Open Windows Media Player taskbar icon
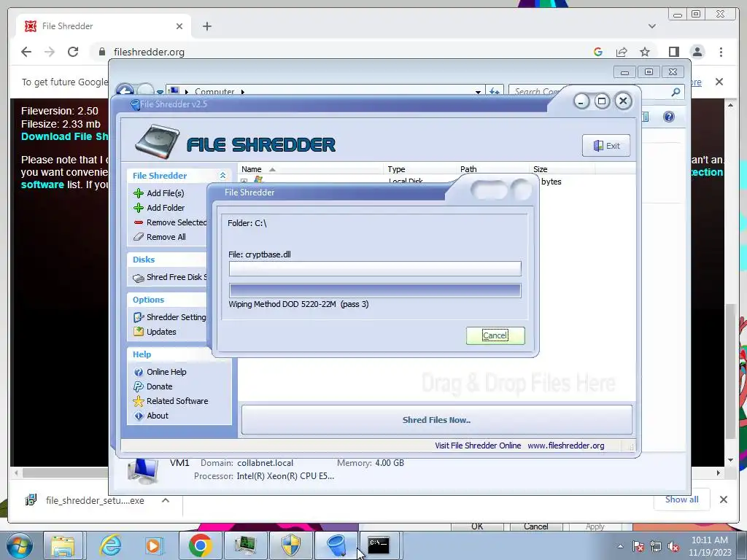The height and width of the screenshot is (560, 747). coord(154,545)
